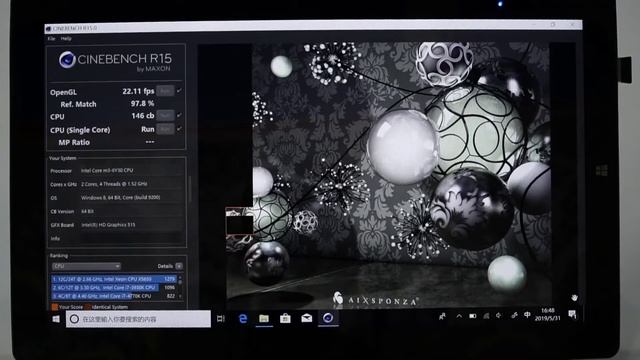Select the Intel Core i7-3930K ranking entry
The image size is (640, 360).
click(x=114, y=287)
